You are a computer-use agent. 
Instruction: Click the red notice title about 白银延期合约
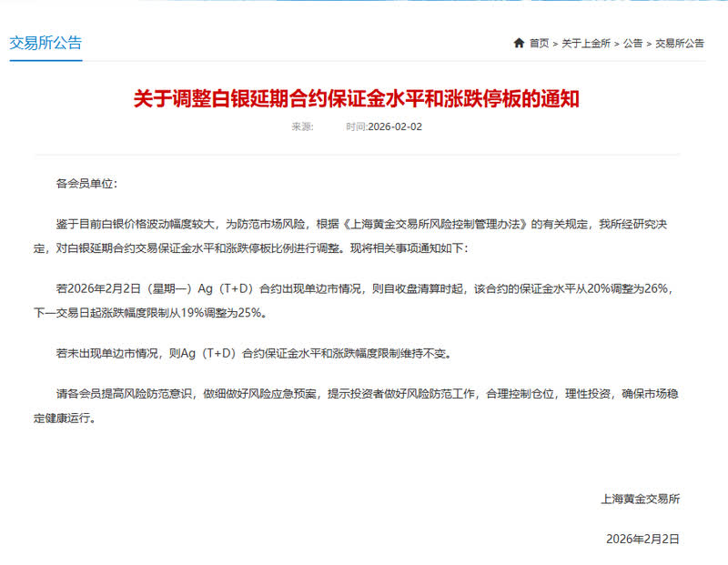tap(357, 99)
